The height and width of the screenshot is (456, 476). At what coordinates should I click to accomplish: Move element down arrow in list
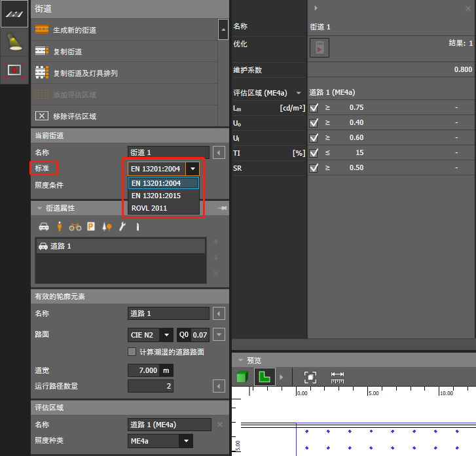click(x=216, y=258)
